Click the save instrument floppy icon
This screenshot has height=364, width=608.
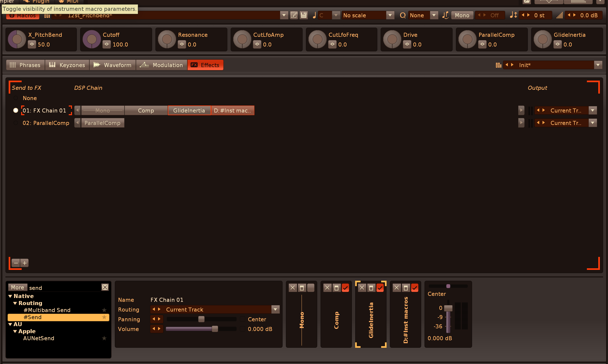304,15
